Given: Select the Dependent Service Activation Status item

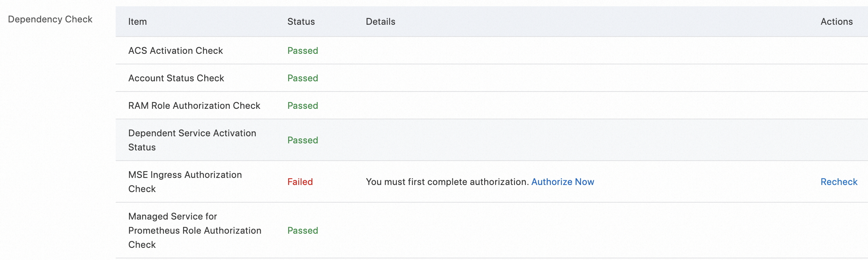Looking at the screenshot, I should [192, 140].
